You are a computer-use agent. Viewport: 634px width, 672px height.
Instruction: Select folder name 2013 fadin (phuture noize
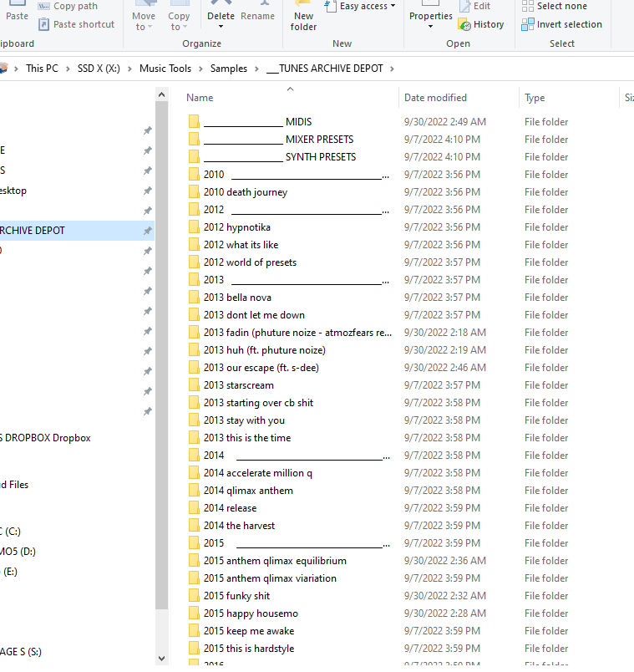click(x=297, y=333)
